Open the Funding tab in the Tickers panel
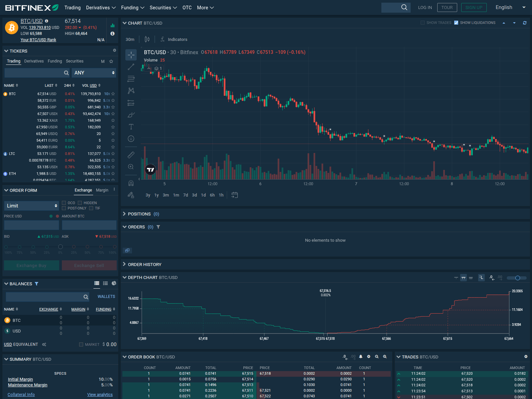Viewport: 532px width, 399px height. (x=55, y=61)
